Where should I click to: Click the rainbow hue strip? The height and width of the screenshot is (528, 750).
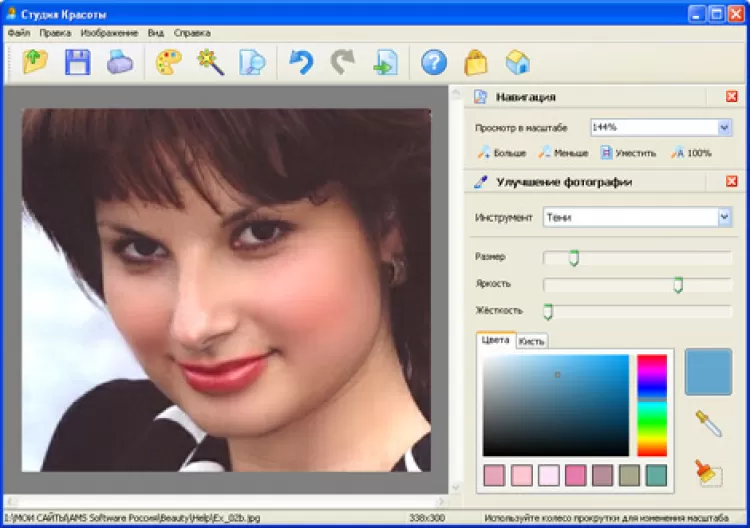[652, 405]
